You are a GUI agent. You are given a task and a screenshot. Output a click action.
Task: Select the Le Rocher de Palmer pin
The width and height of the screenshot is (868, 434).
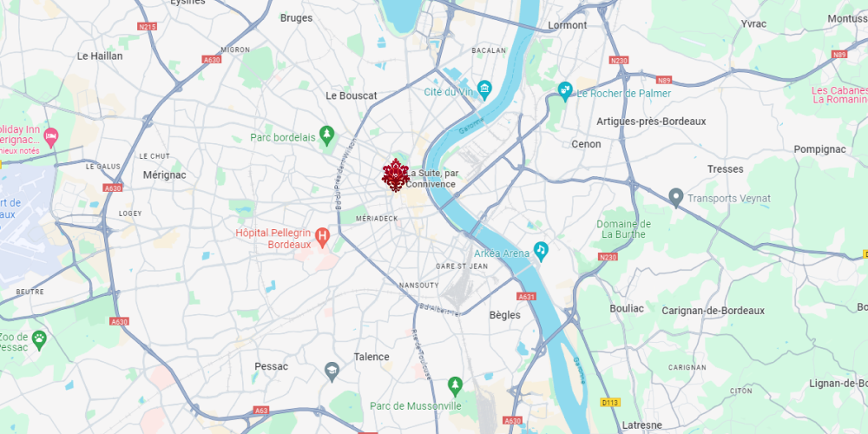(565, 91)
